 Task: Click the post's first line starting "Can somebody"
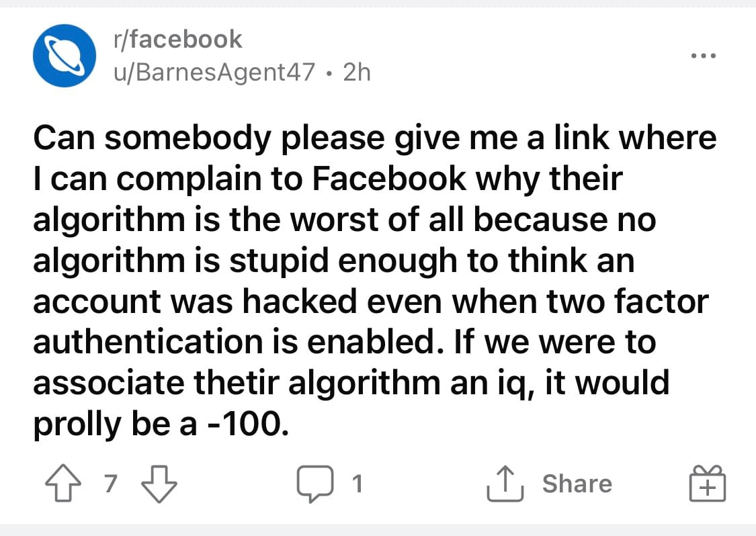click(374, 138)
